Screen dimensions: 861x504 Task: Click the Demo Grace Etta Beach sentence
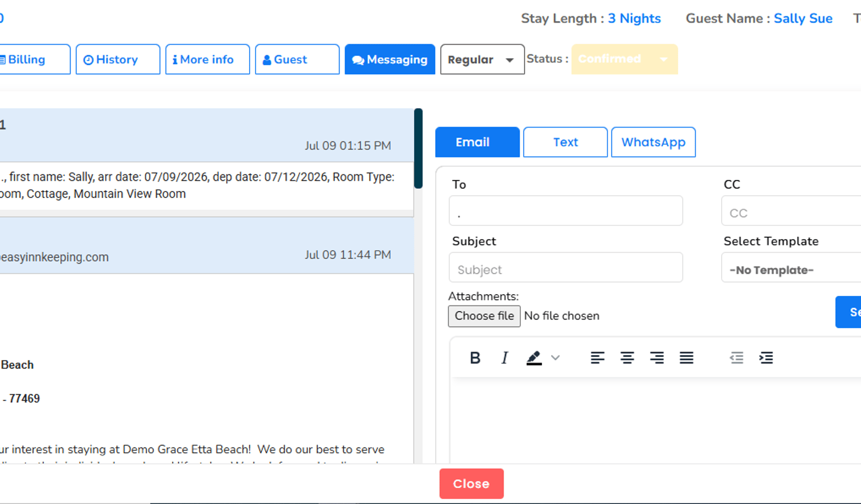click(x=192, y=449)
